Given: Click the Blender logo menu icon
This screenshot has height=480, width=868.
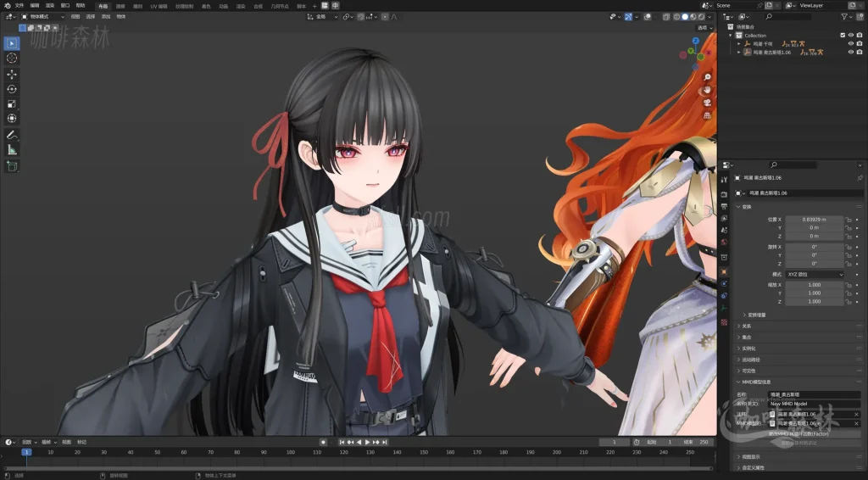Looking at the screenshot, I should pos(7,6).
